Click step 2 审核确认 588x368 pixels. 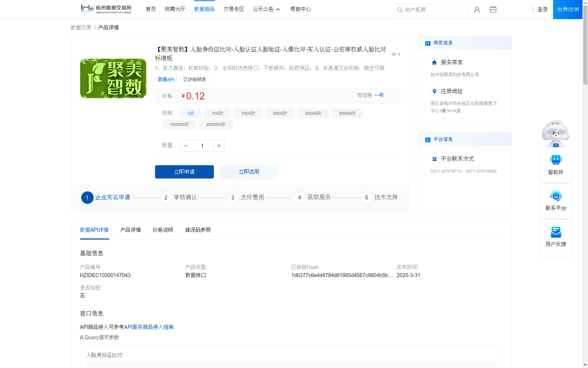(179, 198)
